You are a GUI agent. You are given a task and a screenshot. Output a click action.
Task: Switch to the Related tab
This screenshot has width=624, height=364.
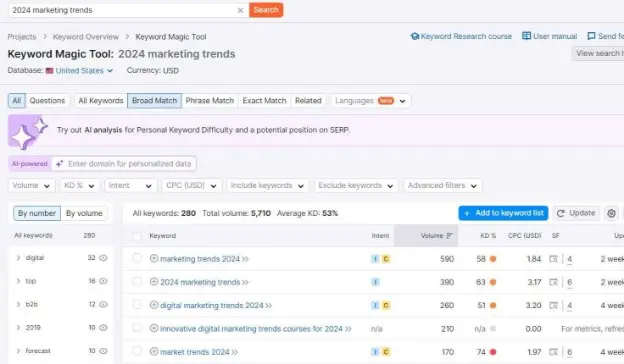tap(308, 101)
